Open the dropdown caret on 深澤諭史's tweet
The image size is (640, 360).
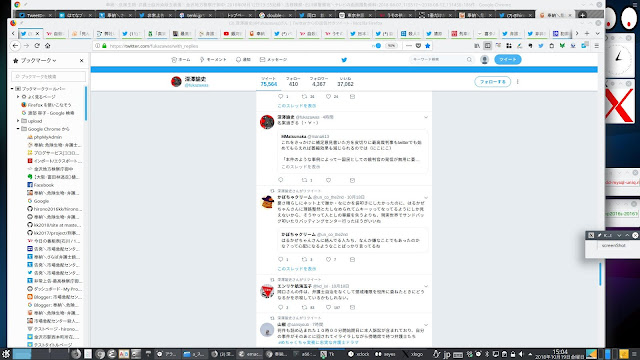[426, 118]
